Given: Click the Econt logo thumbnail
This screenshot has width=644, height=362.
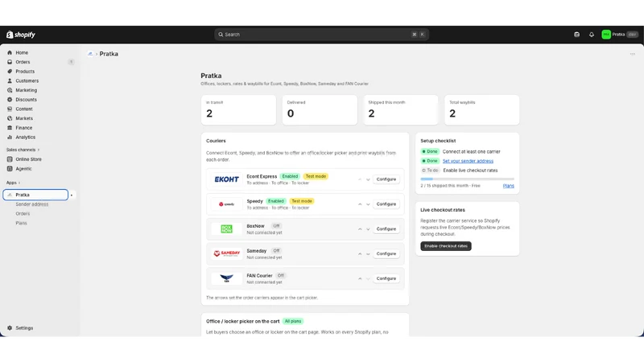Looking at the screenshot, I should 227,179.
